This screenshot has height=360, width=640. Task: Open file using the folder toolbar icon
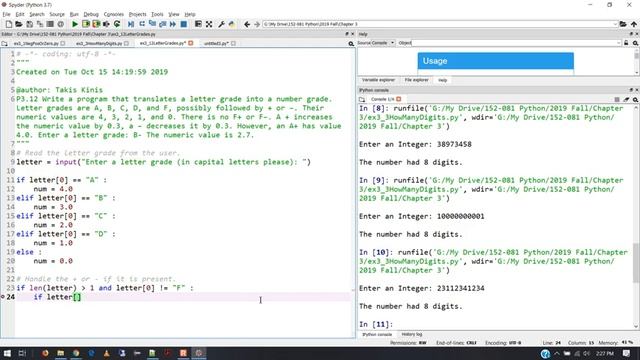[x=19, y=24]
